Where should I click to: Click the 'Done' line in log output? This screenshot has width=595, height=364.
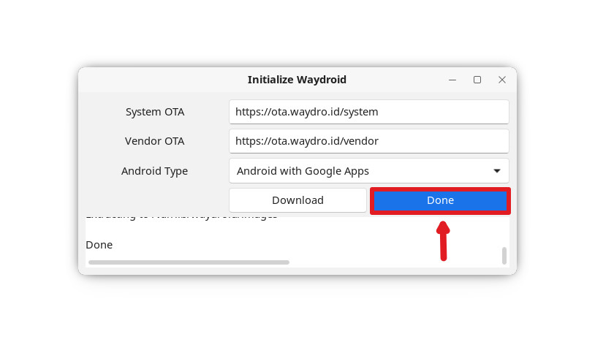pos(99,245)
